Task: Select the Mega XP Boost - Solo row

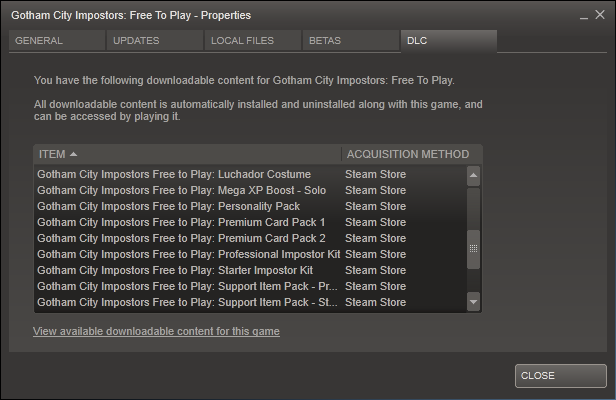Action: click(x=251, y=190)
